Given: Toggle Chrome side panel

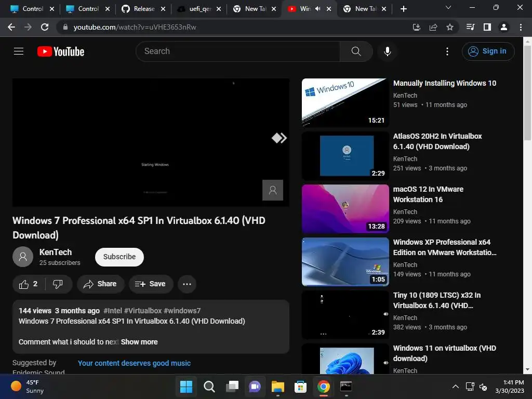Looking at the screenshot, I should [487, 27].
